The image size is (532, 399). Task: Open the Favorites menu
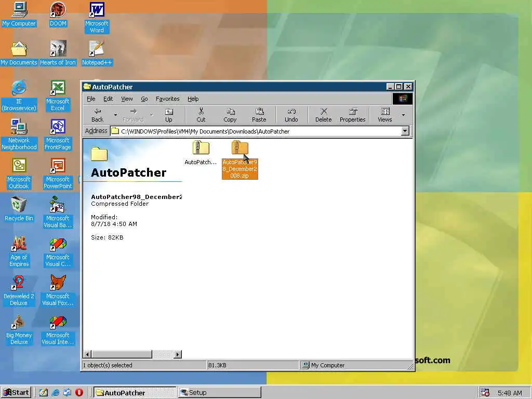point(168,99)
